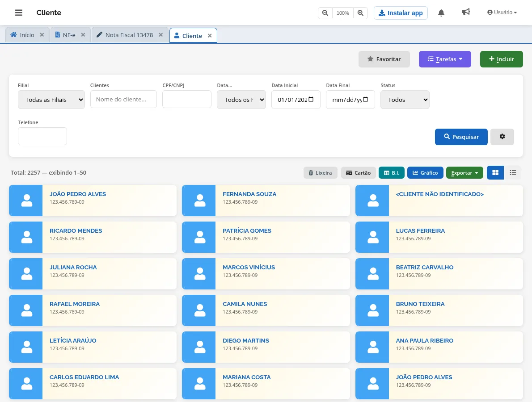Expand the Exportar dropdown
Image resolution: width=532 pixels, height=402 pixels.
click(x=464, y=172)
